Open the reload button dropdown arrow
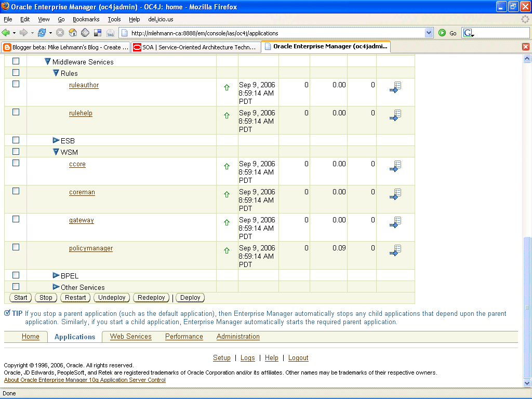Image resolution: width=532 pixels, height=399 pixels. 50,33
